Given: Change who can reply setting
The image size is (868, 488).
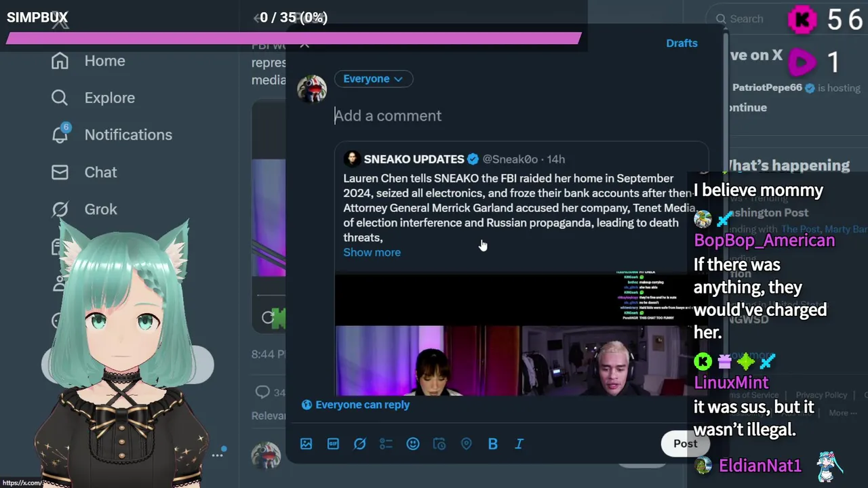Looking at the screenshot, I should tap(356, 405).
